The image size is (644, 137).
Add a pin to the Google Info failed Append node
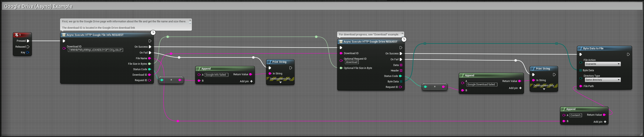coord(246,81)
